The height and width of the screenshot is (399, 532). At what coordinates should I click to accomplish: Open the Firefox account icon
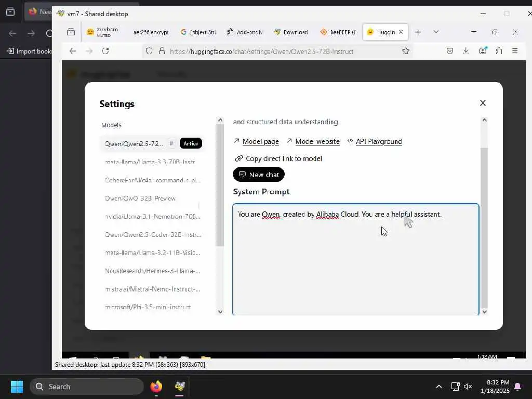coord(483,51)
